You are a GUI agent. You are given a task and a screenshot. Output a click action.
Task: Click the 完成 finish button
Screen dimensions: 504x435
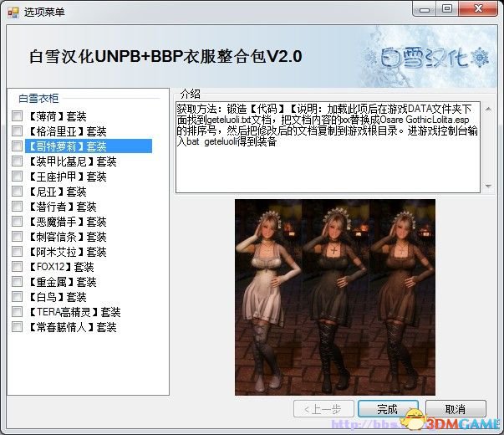tap(388, 409)
